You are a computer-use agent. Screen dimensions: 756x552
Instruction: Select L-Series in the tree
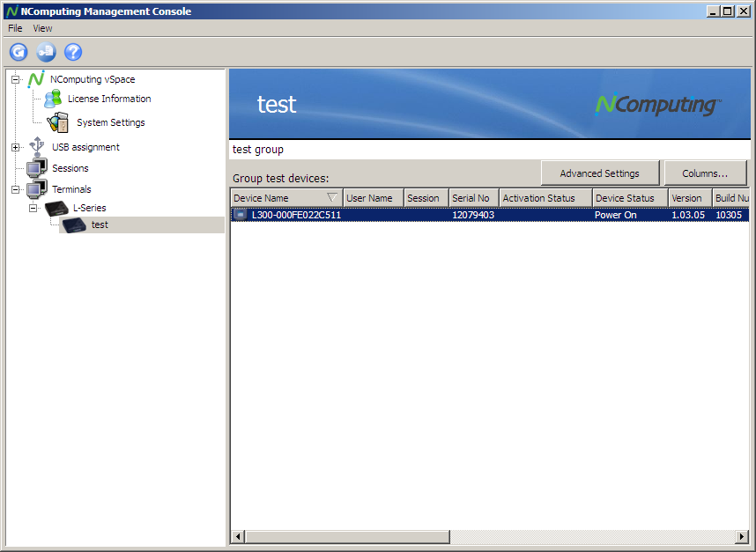(x=90, y=208)
